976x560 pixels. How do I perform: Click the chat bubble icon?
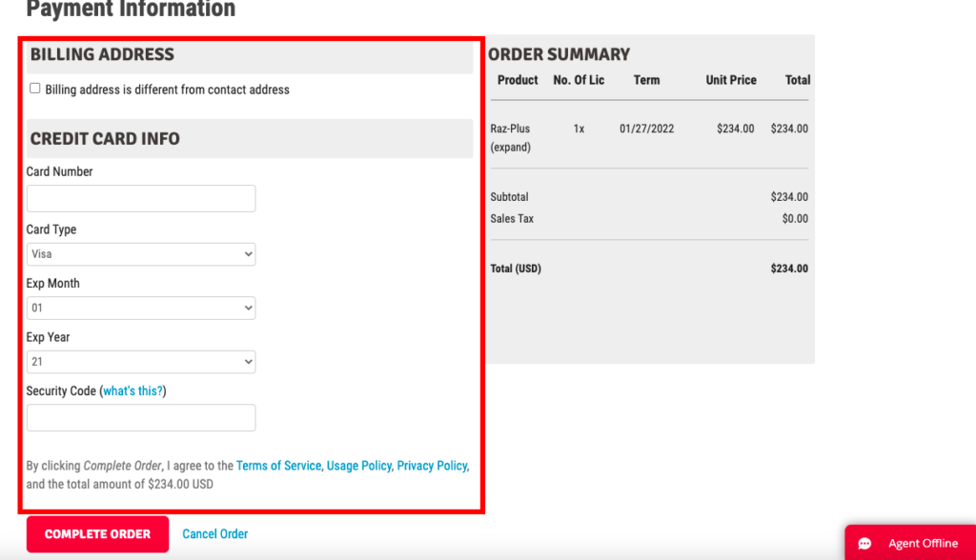(x=865, y=544)
